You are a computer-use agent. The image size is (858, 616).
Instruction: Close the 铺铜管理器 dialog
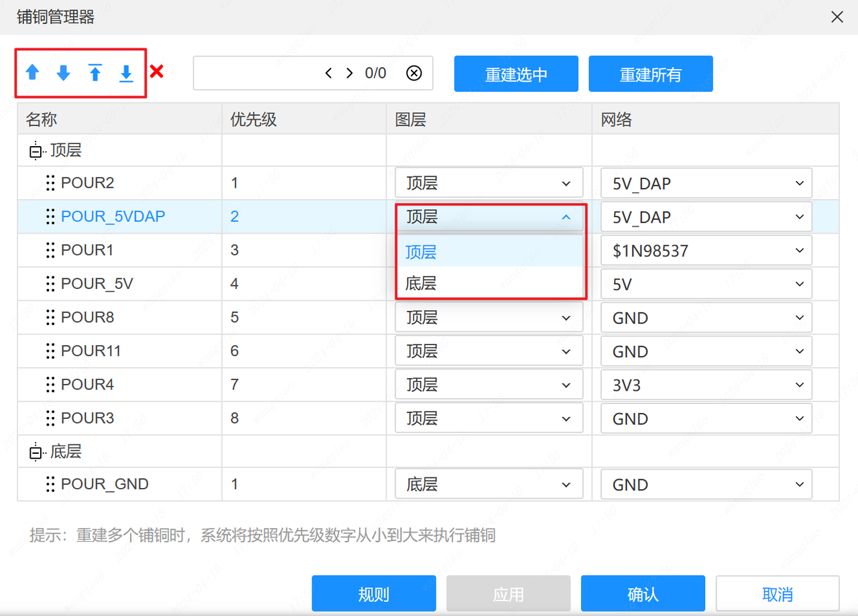click(837, 17)
